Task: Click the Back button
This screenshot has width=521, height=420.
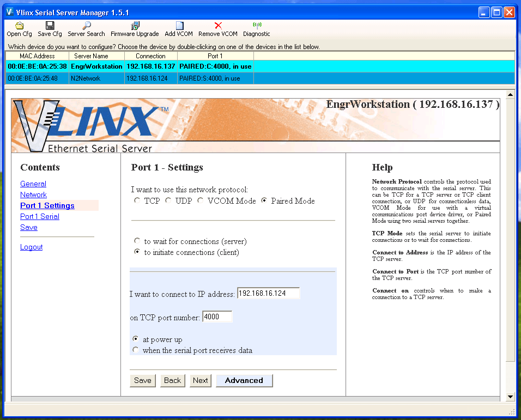Action: [x=172, y=380]
